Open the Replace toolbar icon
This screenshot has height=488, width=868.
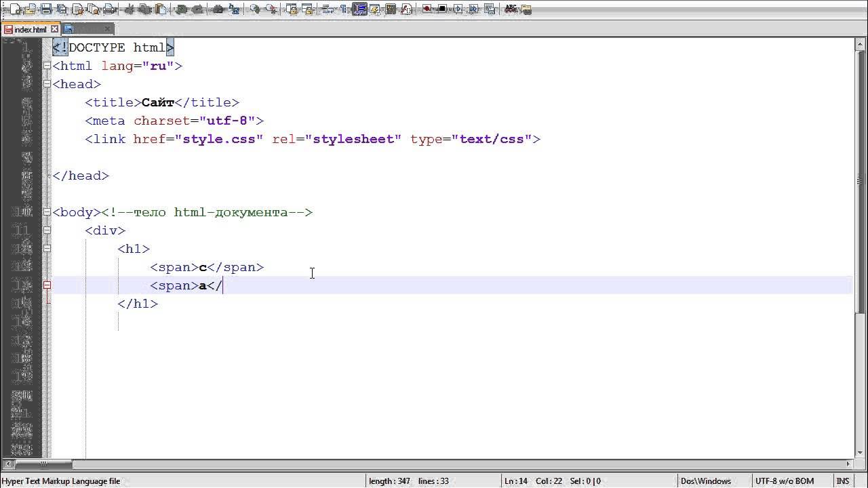[x=233, y=9]
